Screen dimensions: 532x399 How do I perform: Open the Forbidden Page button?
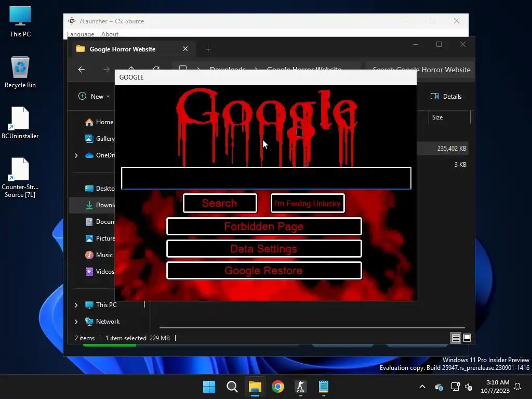point(264,227)
